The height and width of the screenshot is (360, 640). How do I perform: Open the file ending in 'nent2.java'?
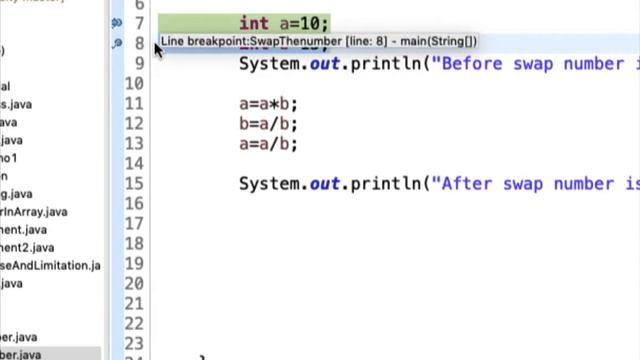(x=27, y=248)
